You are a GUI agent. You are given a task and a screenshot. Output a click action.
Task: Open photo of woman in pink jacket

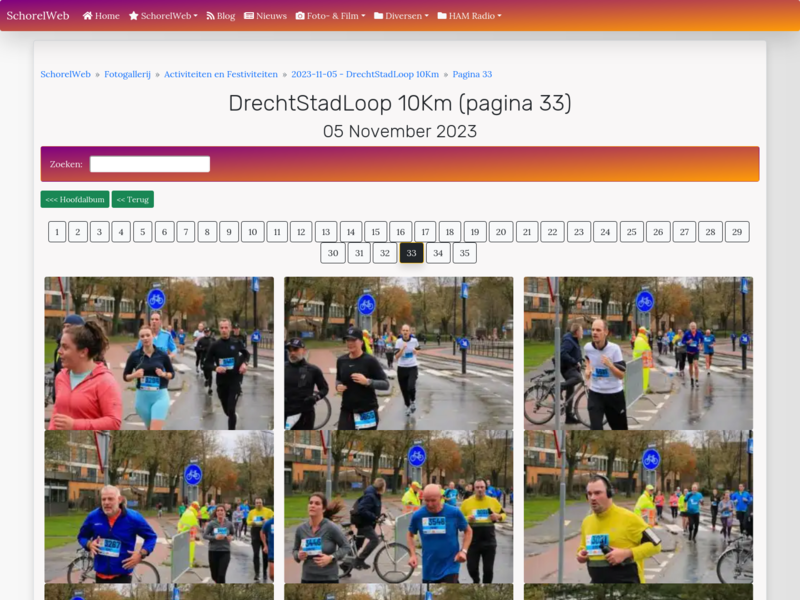pos(159,353)
